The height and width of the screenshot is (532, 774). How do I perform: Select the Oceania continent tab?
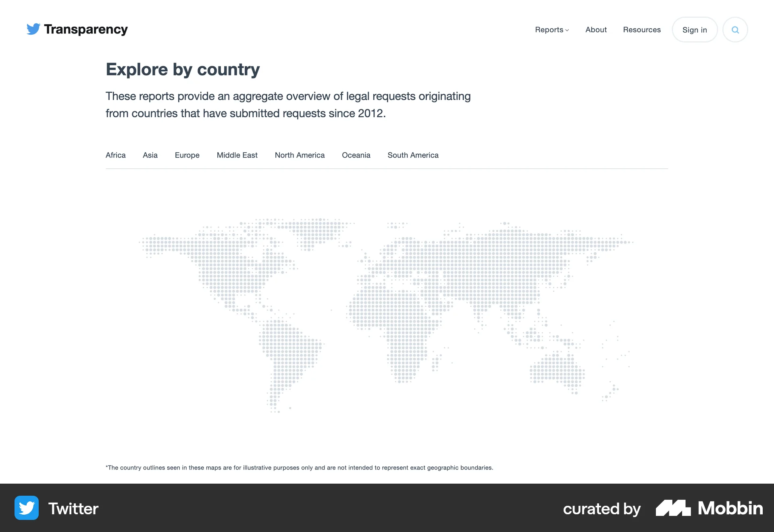click(356, 155)
